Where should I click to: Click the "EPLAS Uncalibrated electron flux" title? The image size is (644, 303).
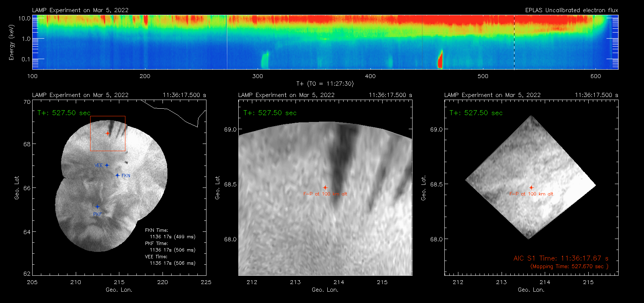click(x=572, y=10)
